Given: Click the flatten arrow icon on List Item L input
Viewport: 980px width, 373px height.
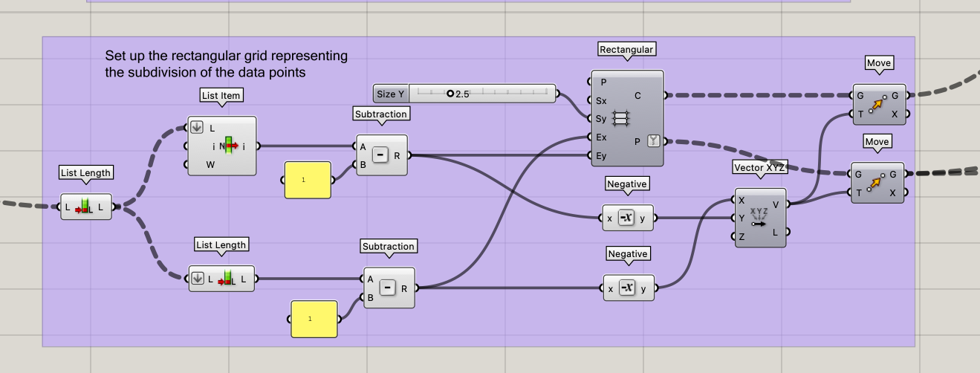Looking at the screenshot, I should [x=197, y=127].
